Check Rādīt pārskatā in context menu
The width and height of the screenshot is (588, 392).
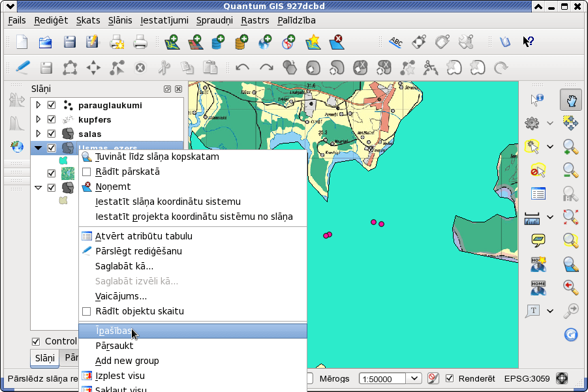pos(86,172)
